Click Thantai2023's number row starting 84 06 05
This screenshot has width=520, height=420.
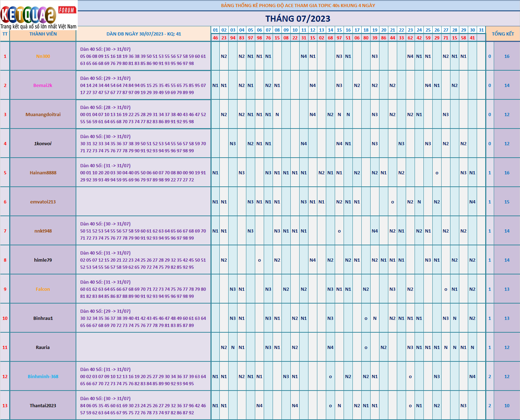pyautogui.click(x=143, y=406)
